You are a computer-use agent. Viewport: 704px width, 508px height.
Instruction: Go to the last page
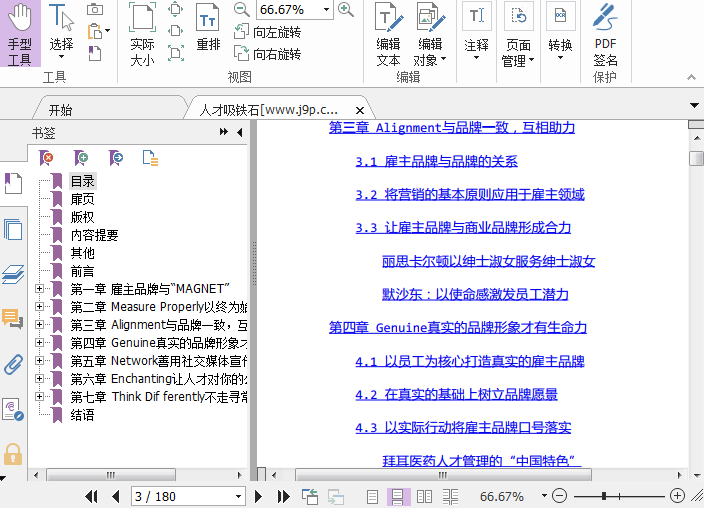(x=283, y=496)
